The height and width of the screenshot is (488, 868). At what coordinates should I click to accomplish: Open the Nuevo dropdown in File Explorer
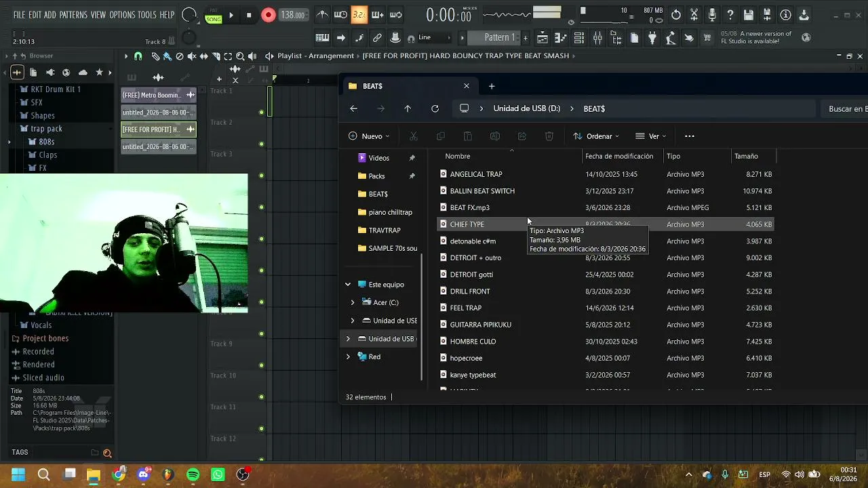tap(369, 136)
